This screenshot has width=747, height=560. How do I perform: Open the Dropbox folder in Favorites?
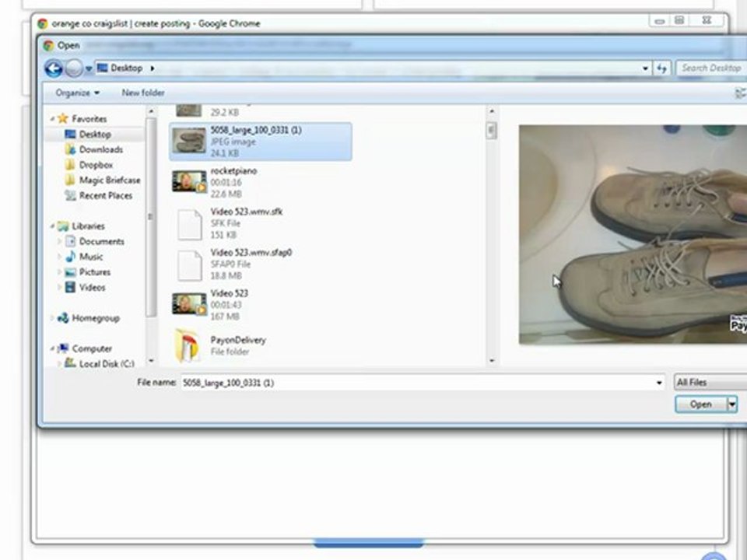point(89,165)
